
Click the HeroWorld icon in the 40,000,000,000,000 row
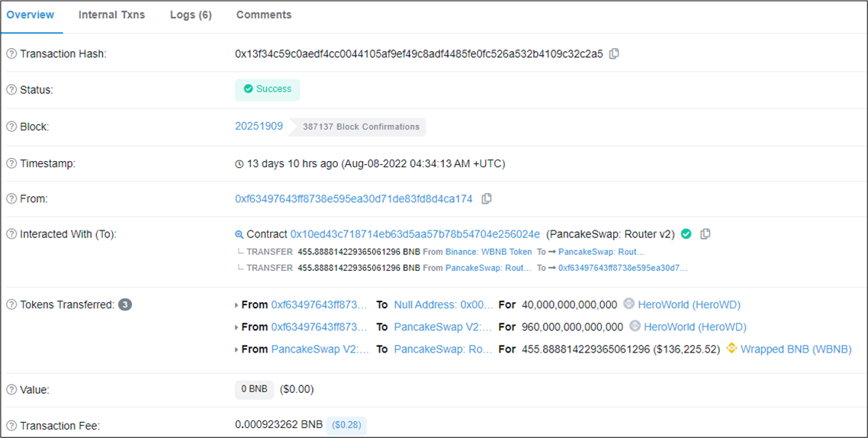[628, 304]
